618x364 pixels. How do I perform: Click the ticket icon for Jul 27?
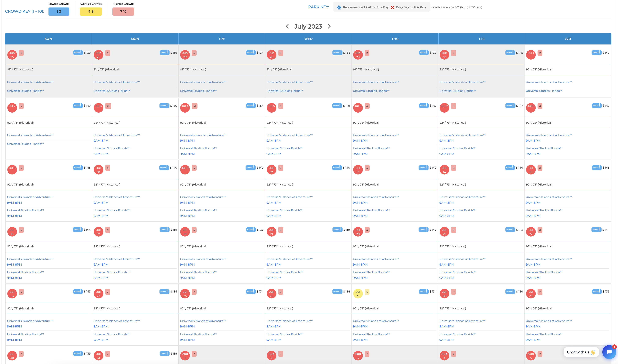(x=424, y=292)
